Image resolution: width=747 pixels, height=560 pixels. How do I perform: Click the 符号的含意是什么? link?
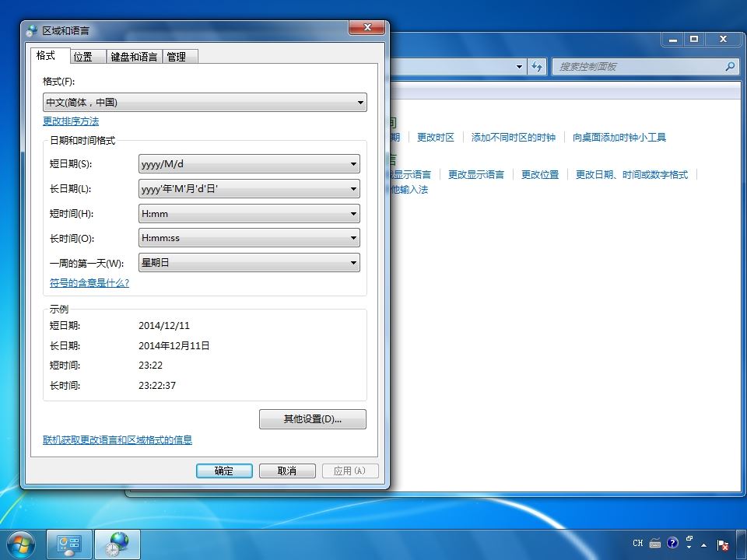pyautogui.click(x=89, y=283)
